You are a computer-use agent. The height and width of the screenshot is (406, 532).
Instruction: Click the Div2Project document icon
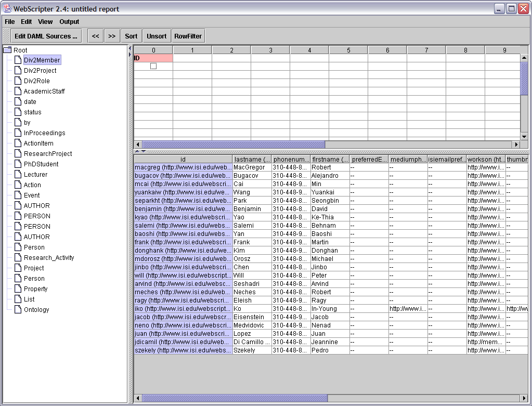pyautogui.click(x=18, y=71)
